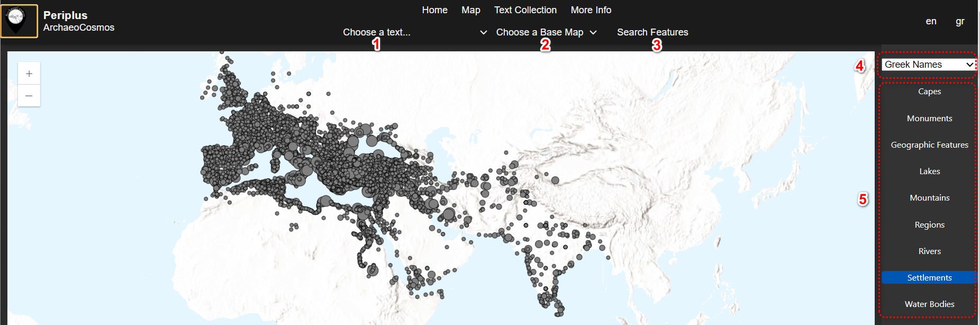980x325 pixels.
Task: Open the Home page
Action: pyautogui.click(x=434, y=10)
